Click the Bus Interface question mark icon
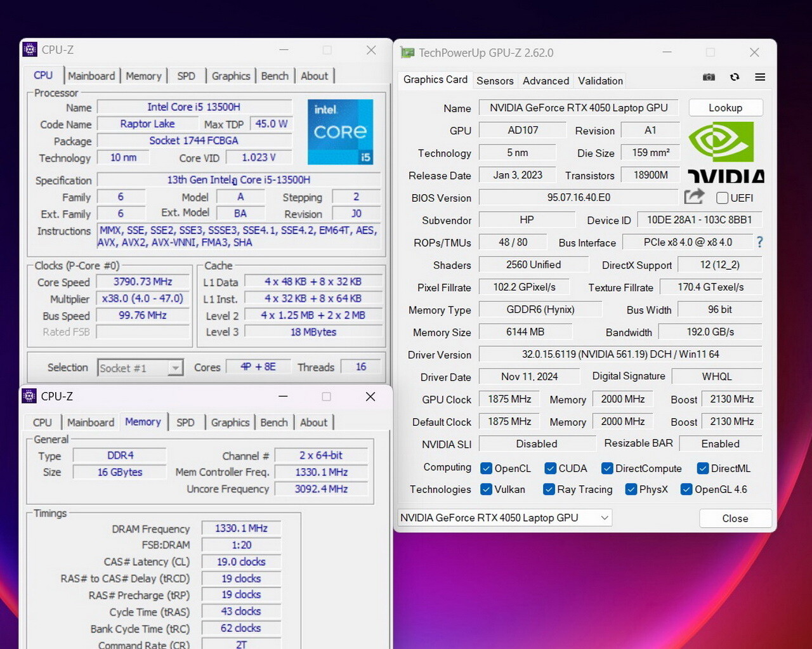Image resolution: width=812 pixels, height=649 pixels. [x=759, y=242]
